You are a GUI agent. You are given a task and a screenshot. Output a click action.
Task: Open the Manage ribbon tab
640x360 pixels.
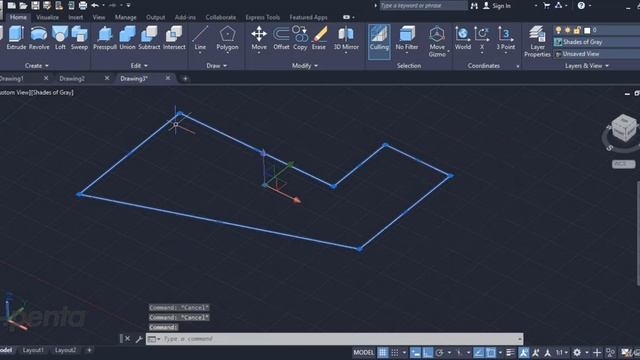coord(126,17)
